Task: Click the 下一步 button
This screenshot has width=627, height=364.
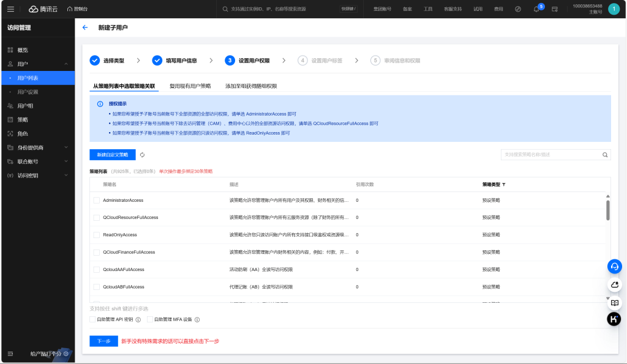Action: [103, 341]
